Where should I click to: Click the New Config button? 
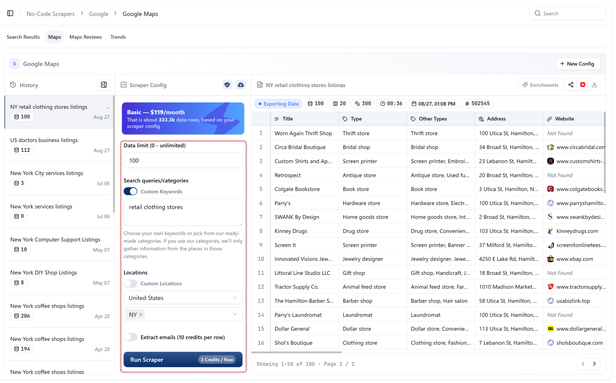(x=578, y=64)
